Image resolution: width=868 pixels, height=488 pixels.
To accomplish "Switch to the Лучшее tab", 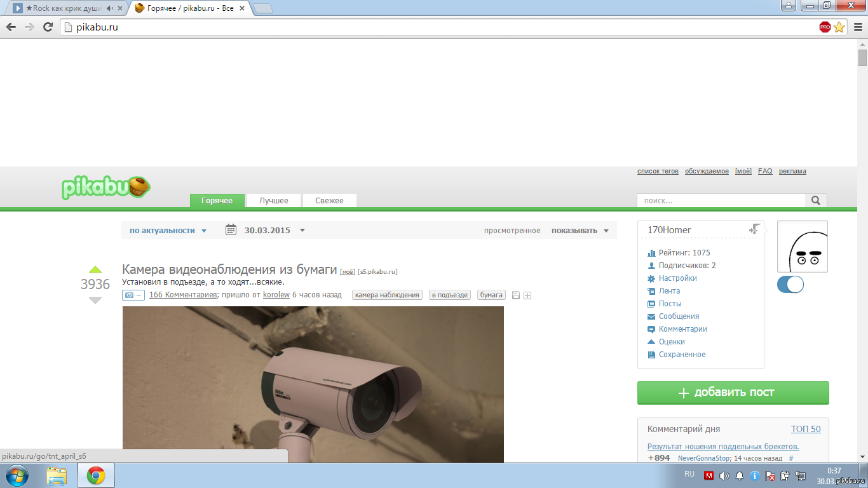I will [x=274, y=200].
